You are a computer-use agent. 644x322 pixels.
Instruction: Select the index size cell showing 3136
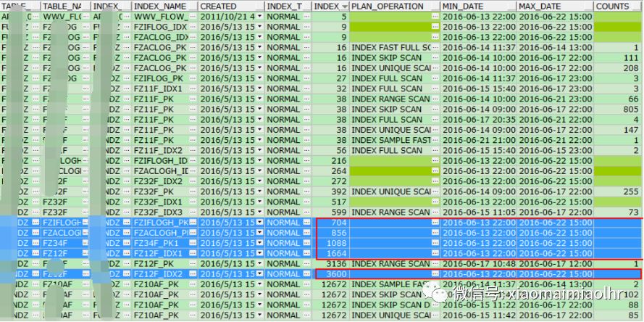click(x=330, y=263)
